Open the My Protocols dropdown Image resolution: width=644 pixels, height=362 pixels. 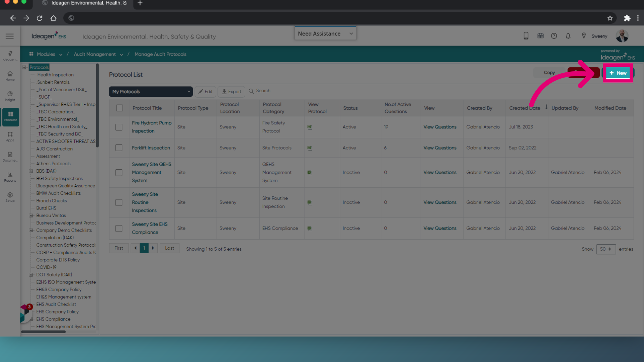(151, 92)
